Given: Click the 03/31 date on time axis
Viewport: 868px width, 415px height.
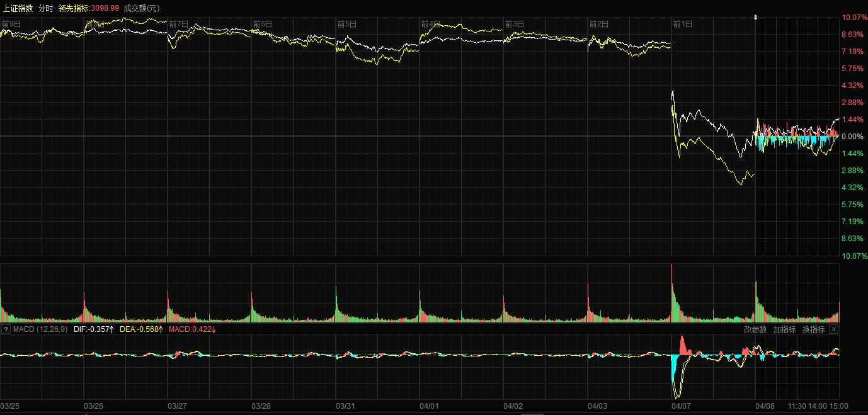Looking at the screenshot, I should click(345, 406).
